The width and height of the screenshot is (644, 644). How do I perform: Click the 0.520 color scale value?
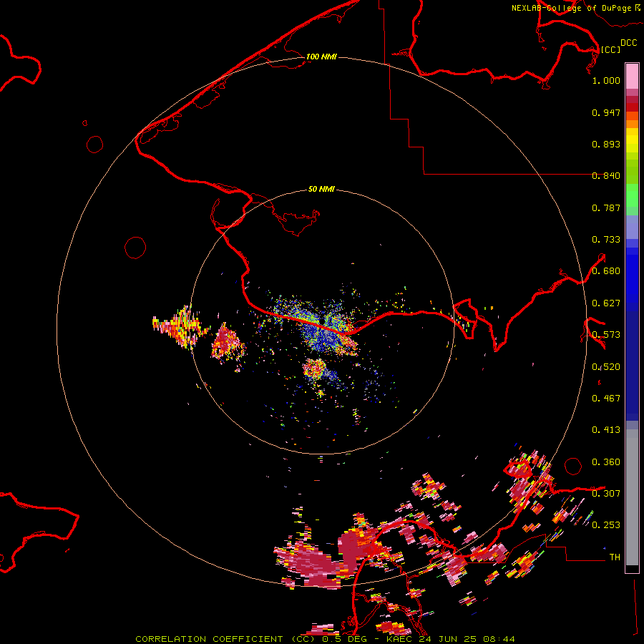pos(606,367)
